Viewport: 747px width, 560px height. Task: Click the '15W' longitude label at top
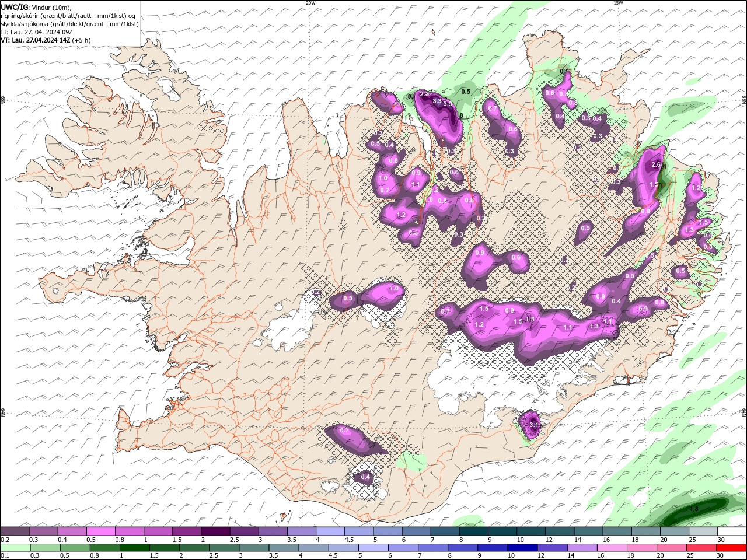pos(618,3)
